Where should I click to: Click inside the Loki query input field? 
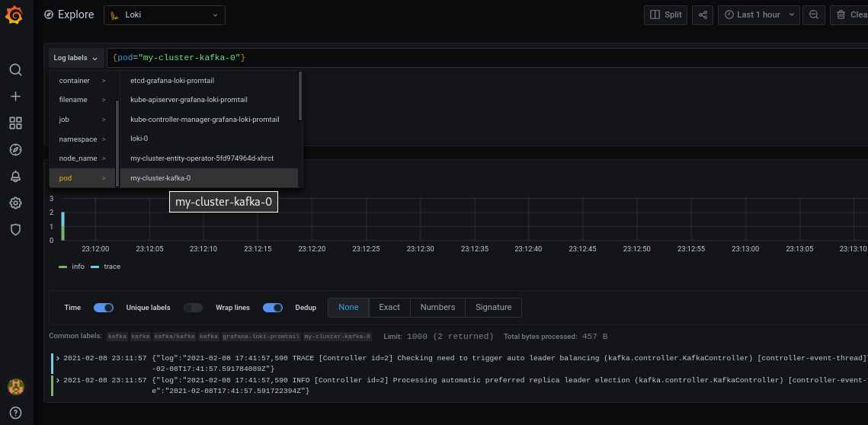457,58
